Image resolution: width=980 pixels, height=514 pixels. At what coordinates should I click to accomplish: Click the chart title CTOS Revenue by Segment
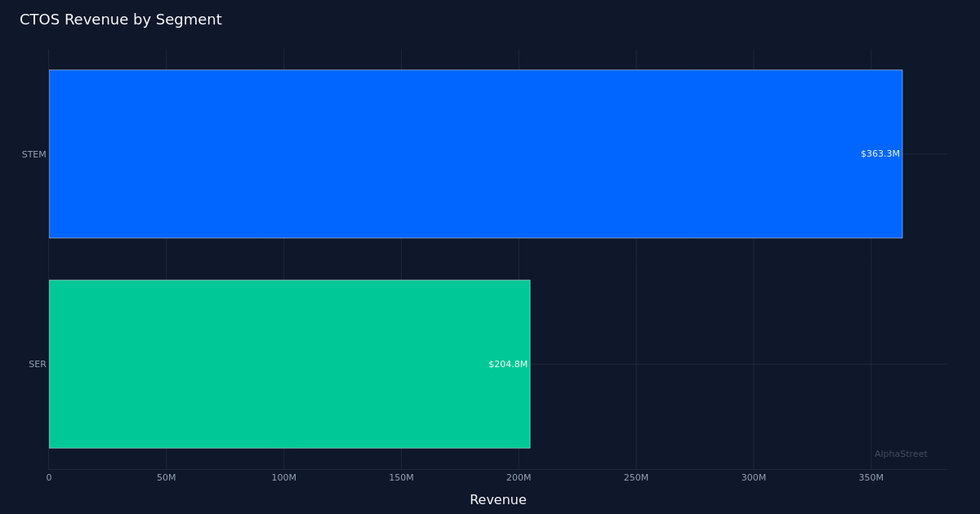[121, 20]
